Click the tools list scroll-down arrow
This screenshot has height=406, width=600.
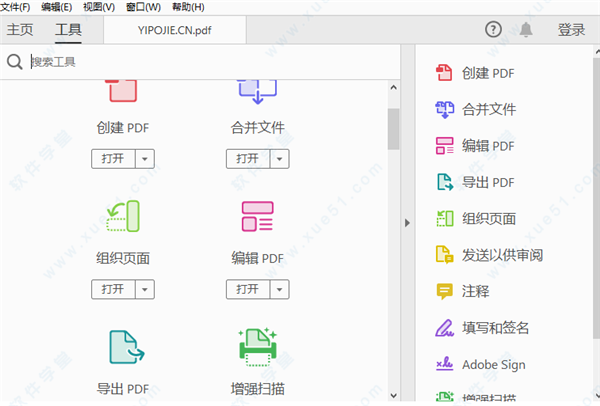(x=393, y=395)
